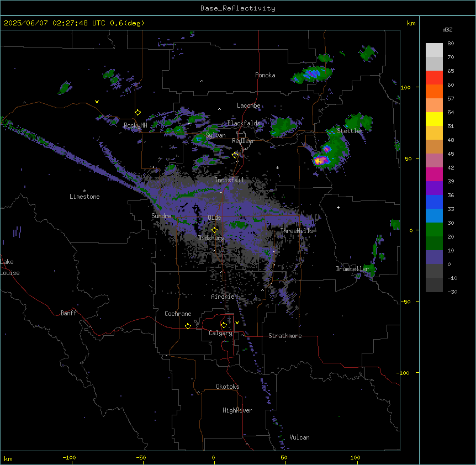Viewport: 476px width, 465px height.
Task: Click the ThreeHills town label
Action: [297, 231]
